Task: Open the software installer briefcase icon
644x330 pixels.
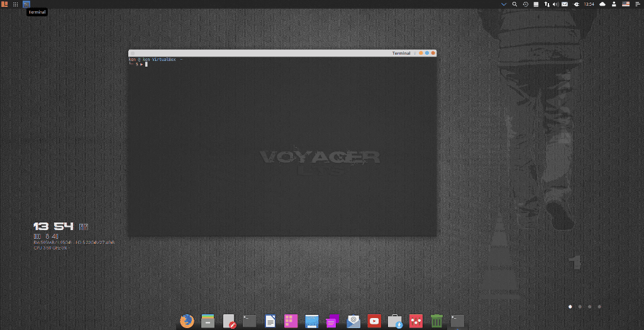Action: [395, 321]
